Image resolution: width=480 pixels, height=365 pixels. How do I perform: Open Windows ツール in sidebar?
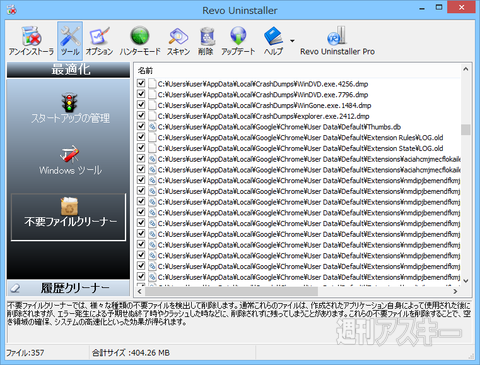click(x=70, y=160)
